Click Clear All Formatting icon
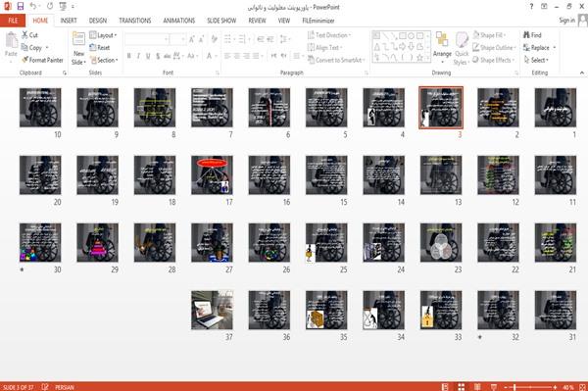Image resolution: width=588 pixels, height=391 pixels. tap(214, 39)
